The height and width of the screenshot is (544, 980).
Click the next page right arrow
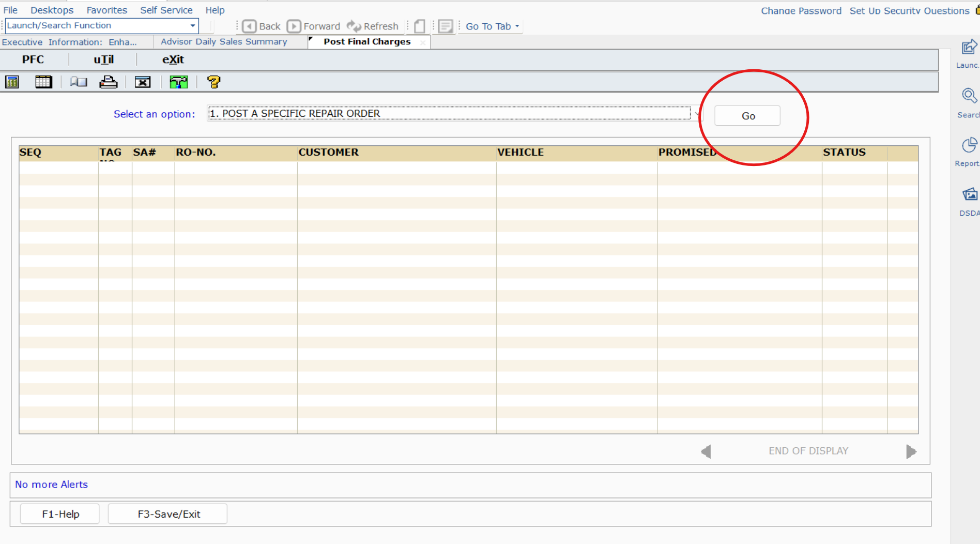click(911, 451)
